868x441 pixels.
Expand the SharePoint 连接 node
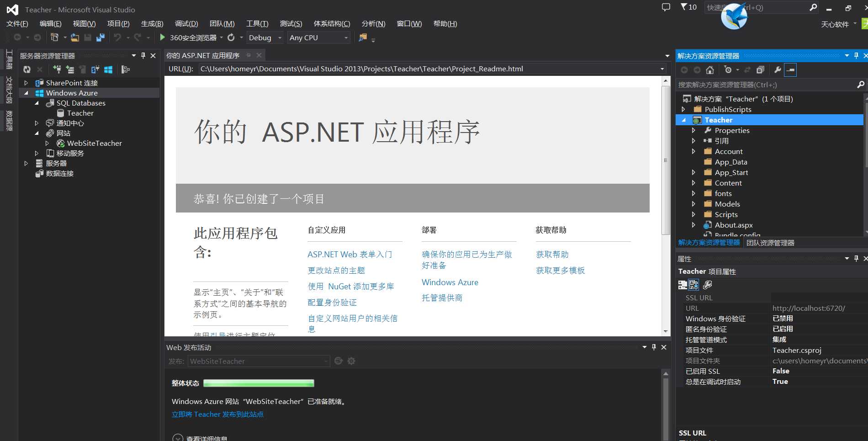pyautogui.click(x=26, y=83)
